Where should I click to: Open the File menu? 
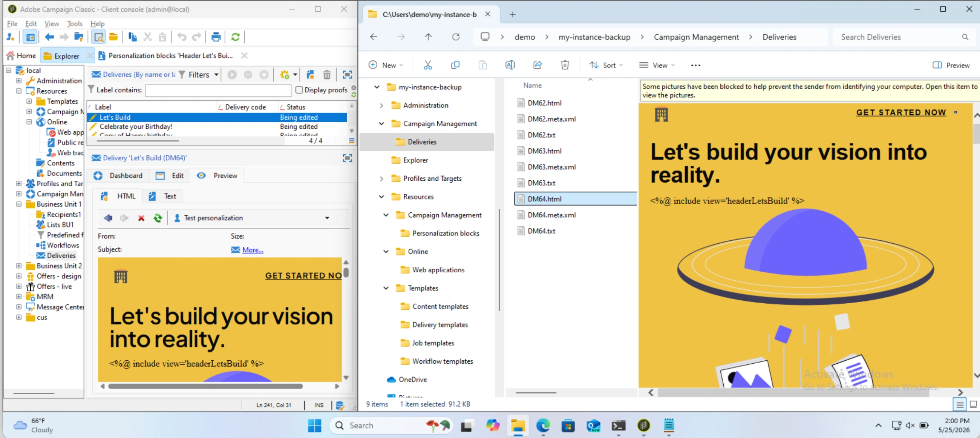12,24
